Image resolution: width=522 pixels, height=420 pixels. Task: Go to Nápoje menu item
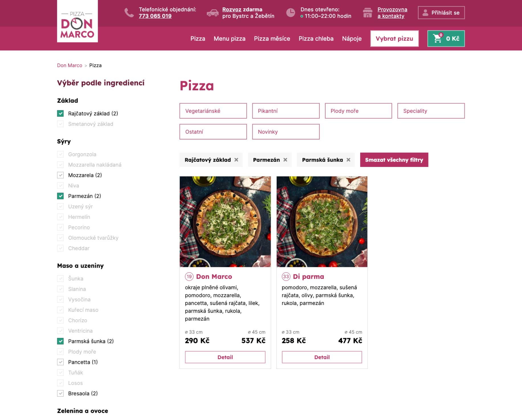click(352, 39)
